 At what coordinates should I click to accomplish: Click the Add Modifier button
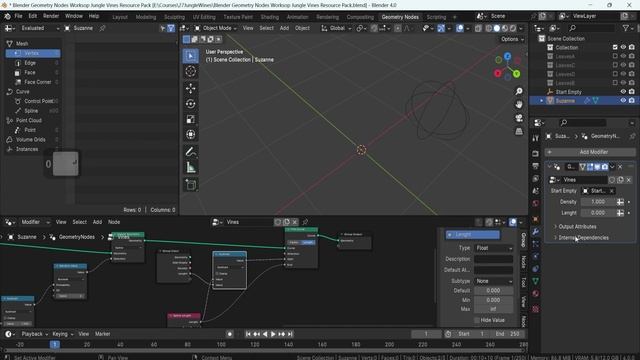(x=590, y=152)
